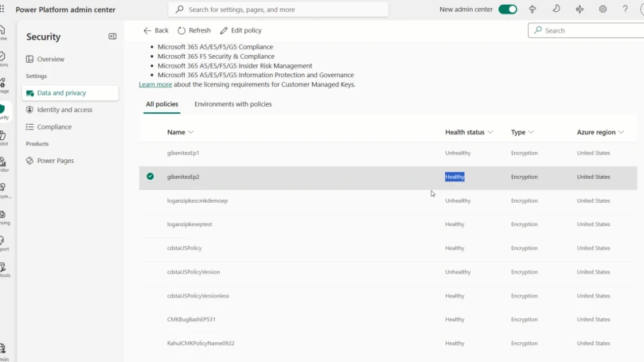Click magnifier icon in top search bar

[179, 9]
